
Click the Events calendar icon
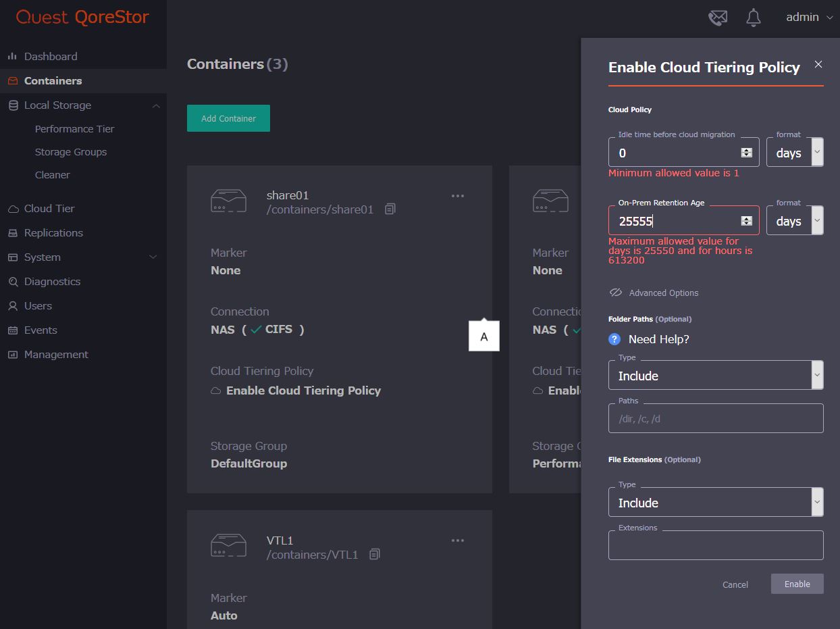[12, 330]
